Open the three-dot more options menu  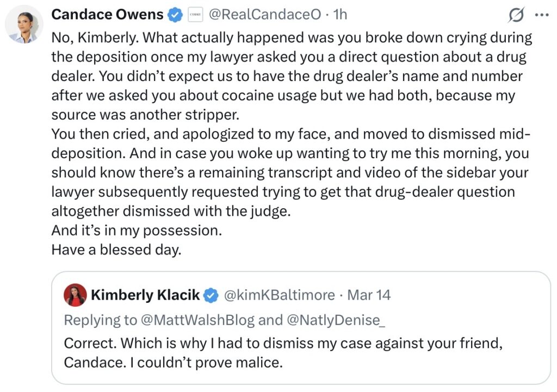click(x=542, y=16)
